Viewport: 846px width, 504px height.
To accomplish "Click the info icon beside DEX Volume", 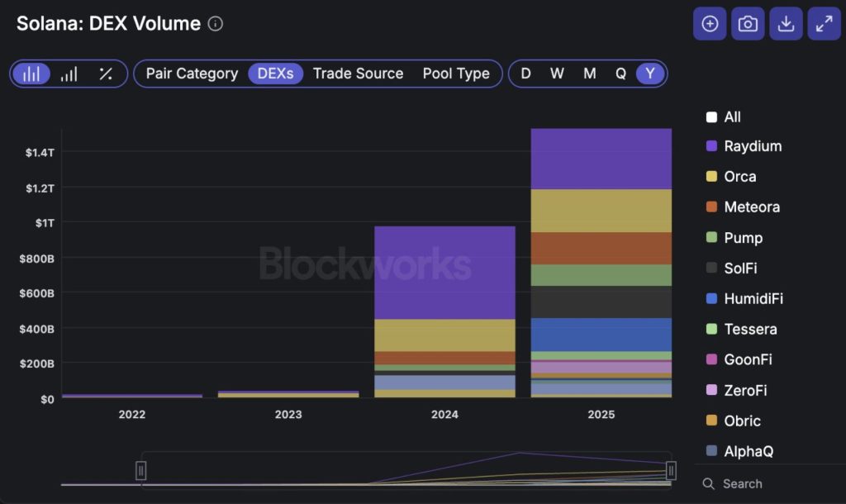I will 216,24.
